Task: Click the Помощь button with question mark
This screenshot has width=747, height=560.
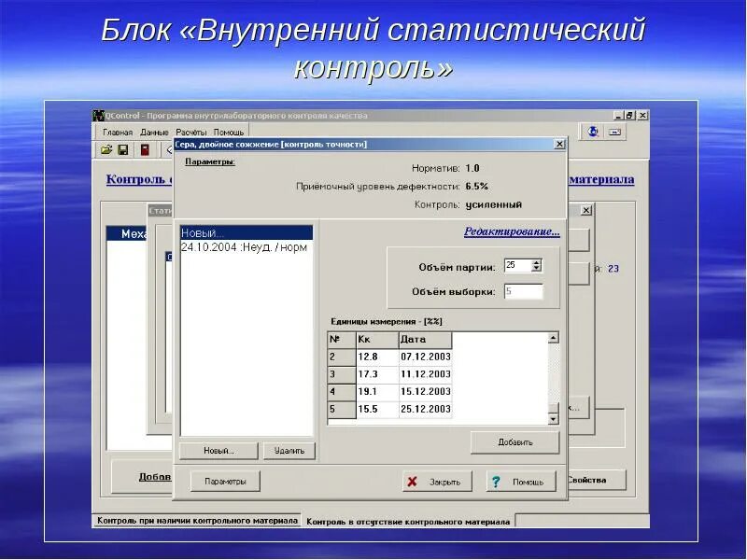Action: tap(521, 482)
